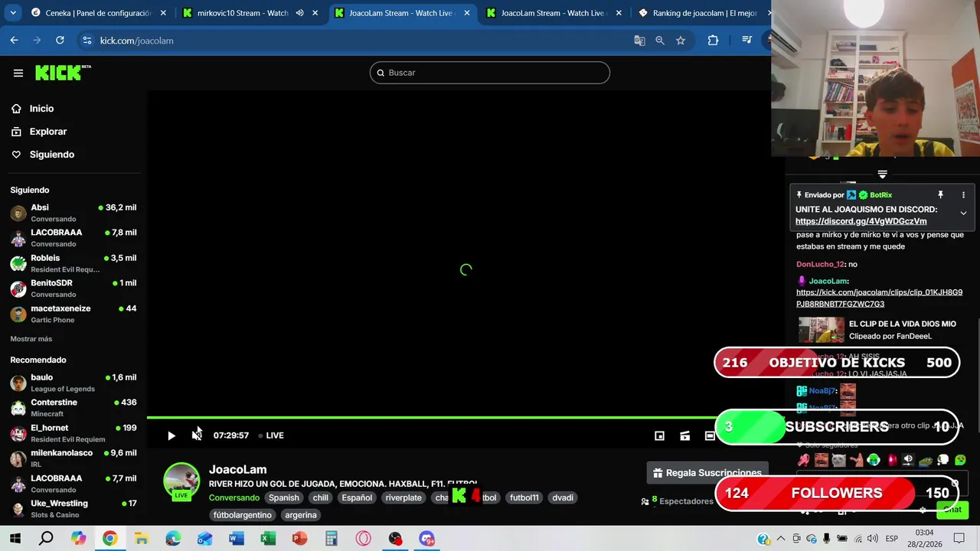Select the argerina tag
Image resolution: width=980 pixels, height=551 pixels.
(x=301, y=515)
